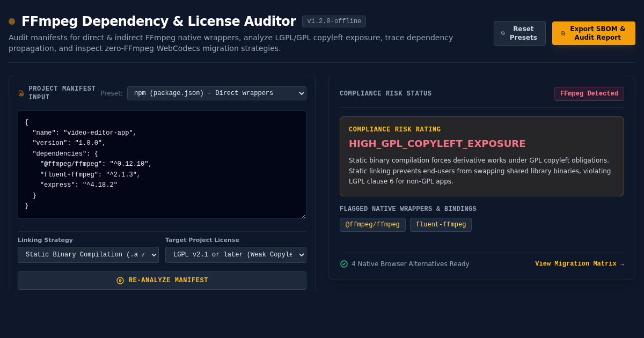
Task: Click the Project Manifest Input file icon
Action: 21,93
